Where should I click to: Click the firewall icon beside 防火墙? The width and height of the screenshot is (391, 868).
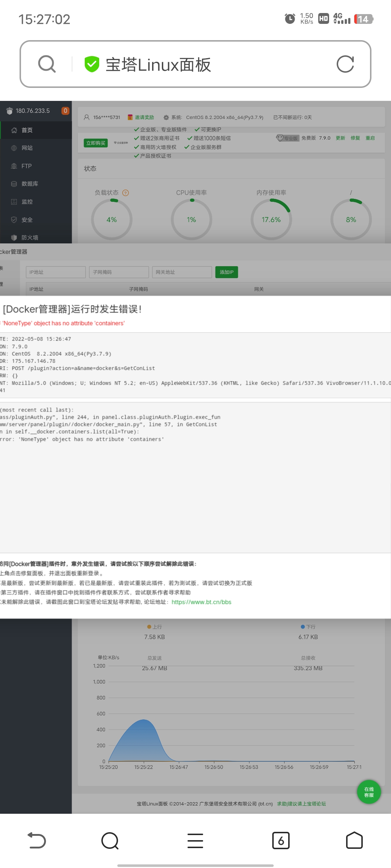(x=14, y=238)
